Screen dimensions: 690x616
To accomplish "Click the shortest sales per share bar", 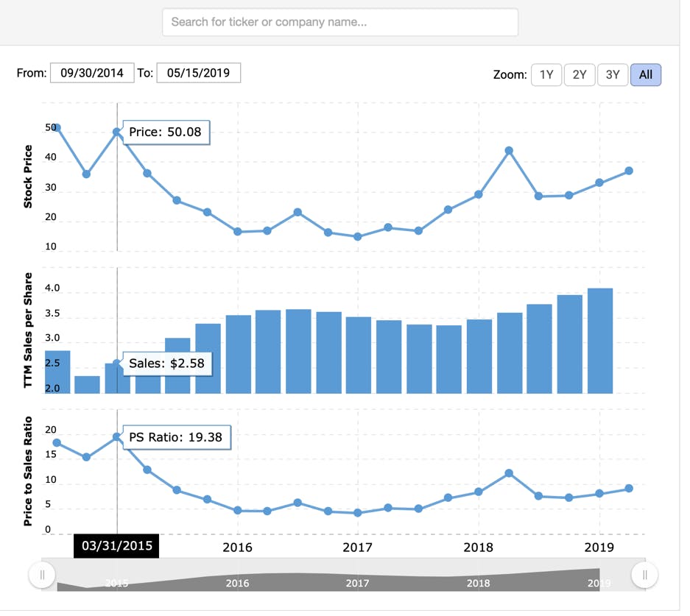I will tap(87, 384).
